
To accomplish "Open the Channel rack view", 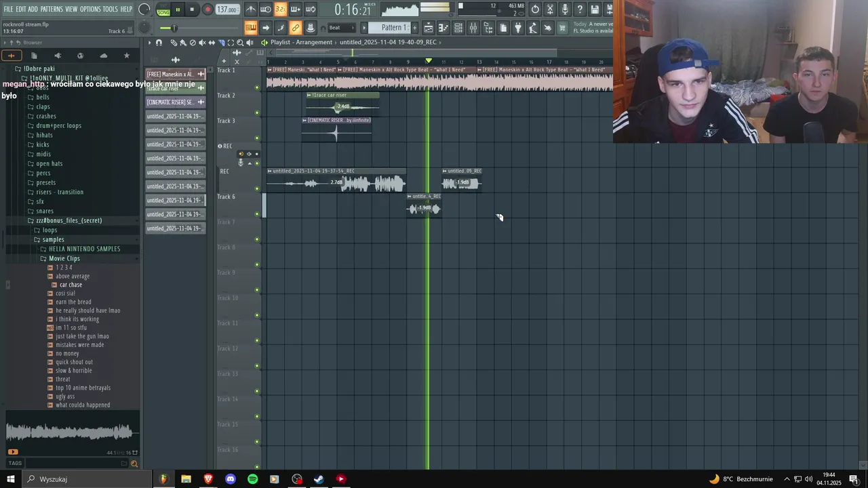I will (x=458, y=28).
